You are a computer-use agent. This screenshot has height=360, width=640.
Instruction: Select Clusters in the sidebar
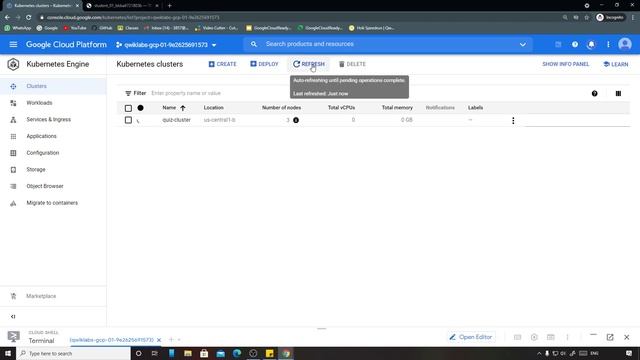click(x=53, y=86)
